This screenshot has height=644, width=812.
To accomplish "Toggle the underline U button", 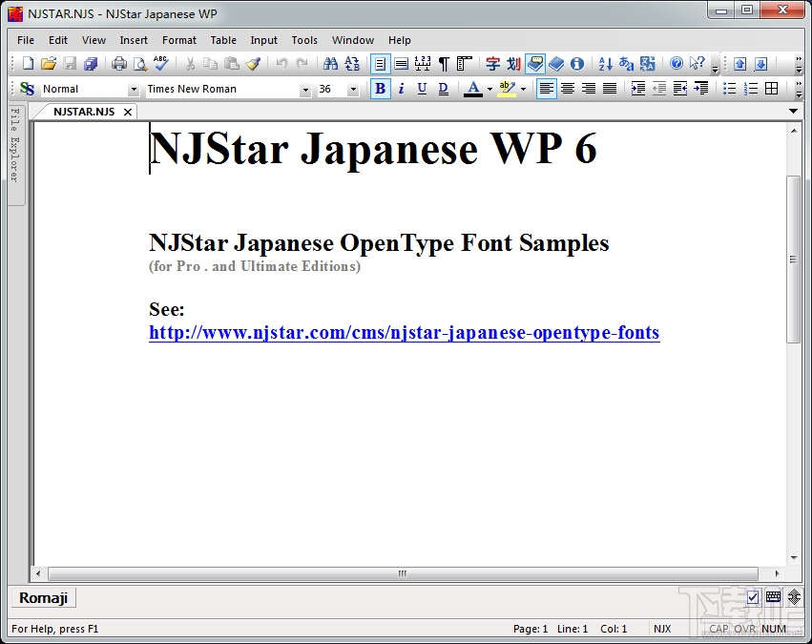I will pos(422,89).
